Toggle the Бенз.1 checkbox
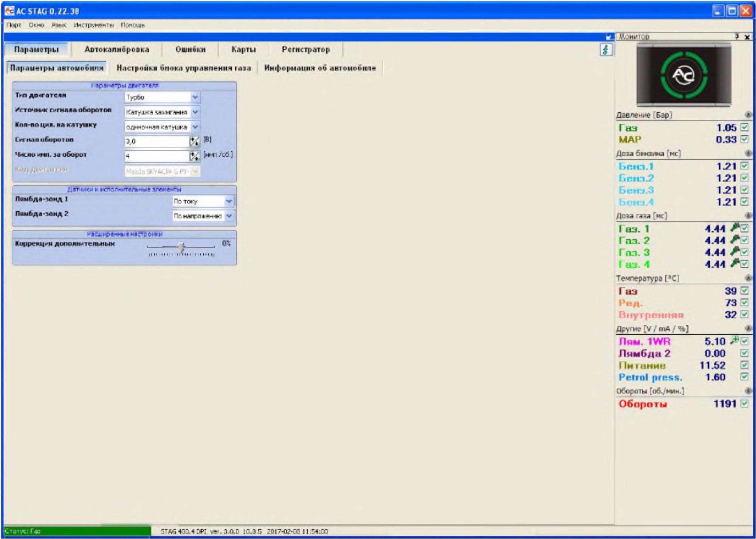 click(x=745, y=166)
